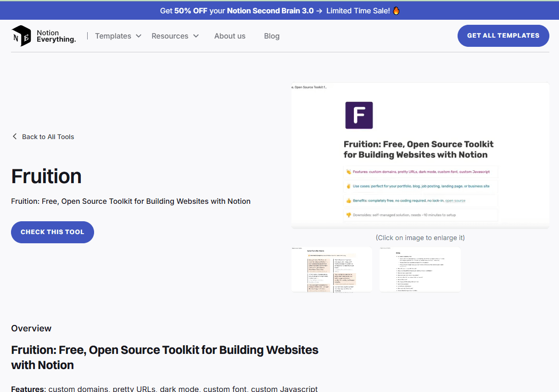Click the fire emoji in promo banner

click(x=396, y=11)
